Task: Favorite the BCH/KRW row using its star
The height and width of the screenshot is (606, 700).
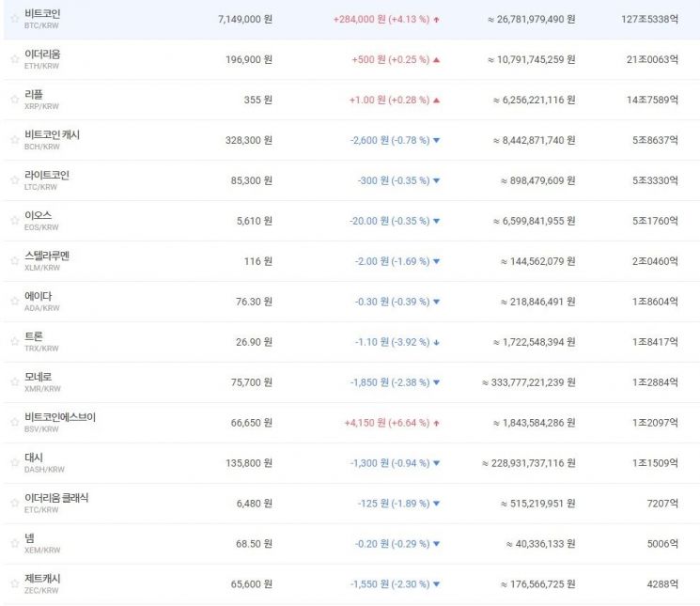Action: (x=14, y=140)
